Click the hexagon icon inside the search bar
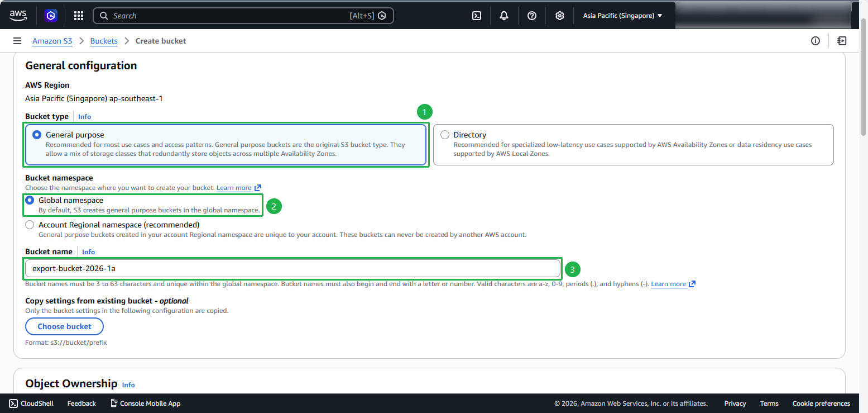Screen dimensions: 868x413 tap(382, 16)
